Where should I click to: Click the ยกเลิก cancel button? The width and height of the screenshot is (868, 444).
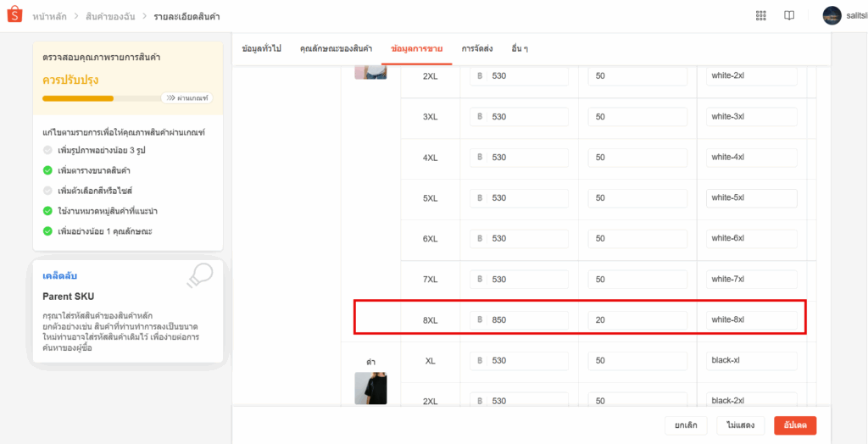[x=686, y=425]
